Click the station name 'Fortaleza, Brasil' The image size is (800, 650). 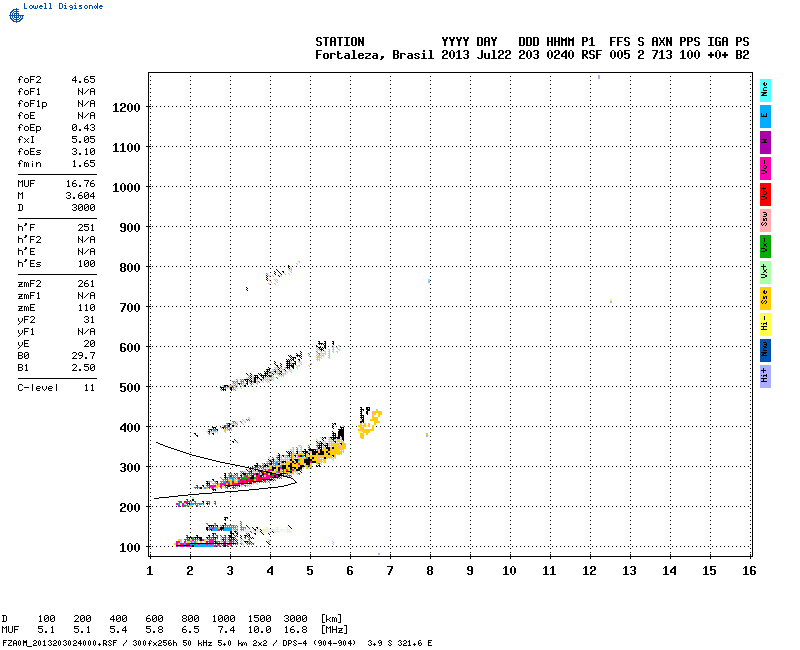[x=374, y=55]
